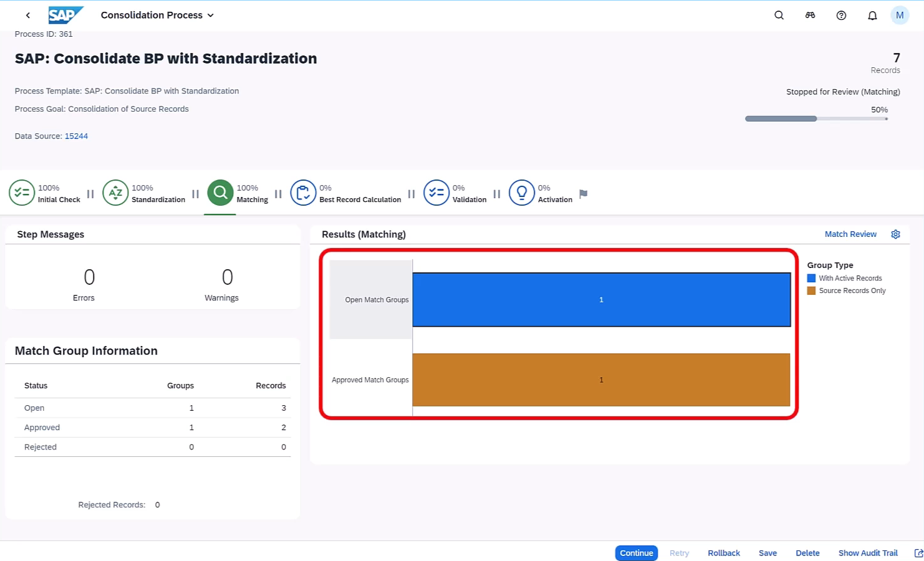Click the Best Record Calculation step icon
Image resolution: width=924 pixels, height=561 pixels.
pyautogui.click(x=304, y=193)
